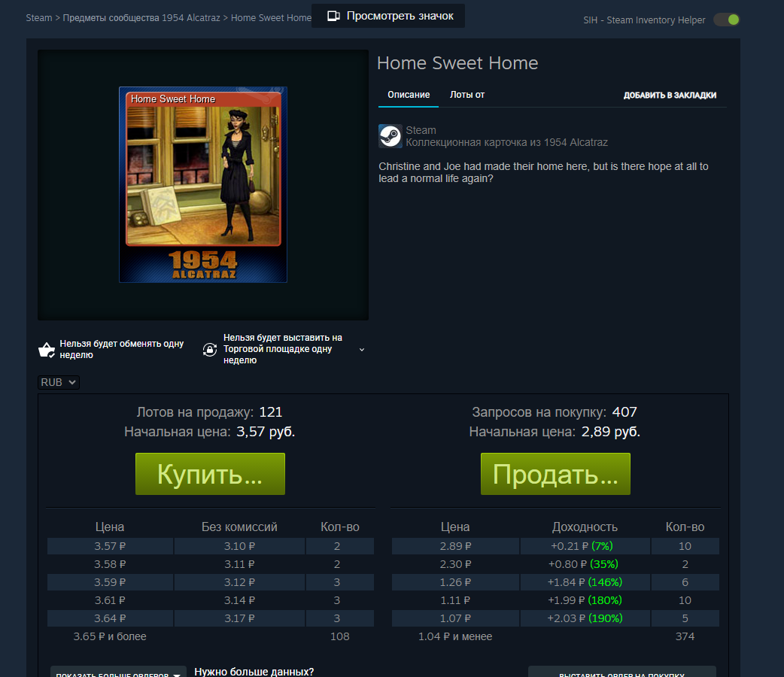Click the trade restriction basket icon
The height and width of the screenshot is (677, 784).
coord(47,350)
